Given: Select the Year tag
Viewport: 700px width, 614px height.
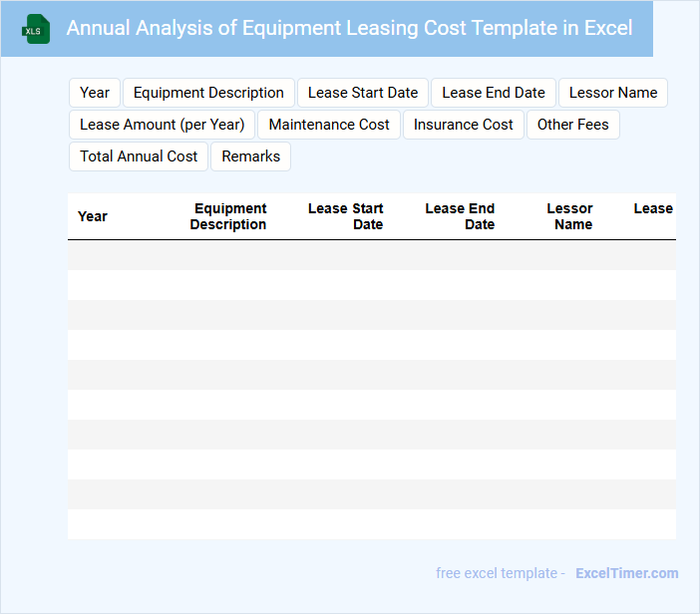Looking at the screenshot, I should (95, 93).
